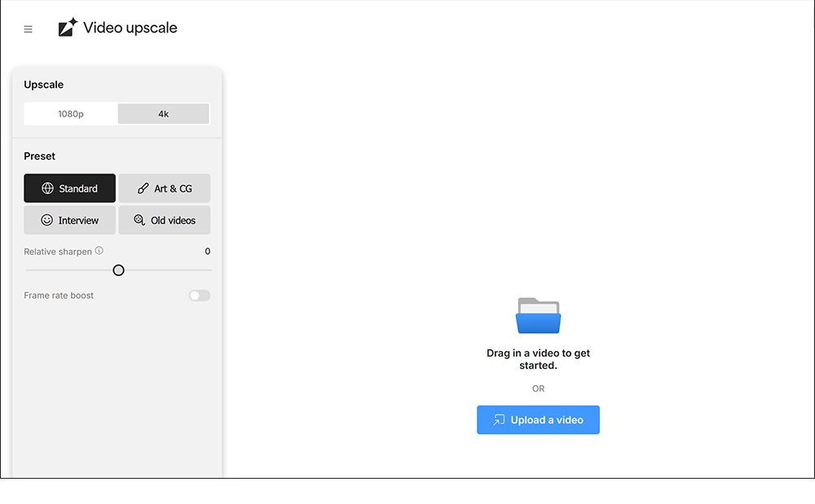Enable the Frame rate boost switch
815x504 pixels.
[199, 296]
